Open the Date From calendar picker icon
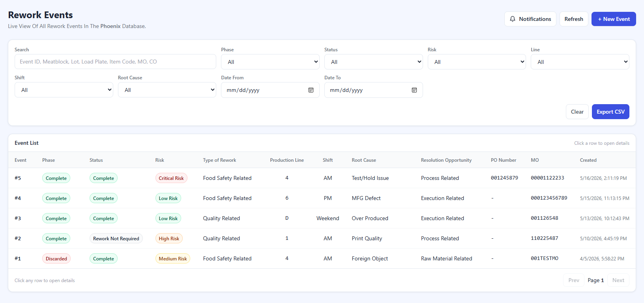Image resolution: width=644 pixels, height=303 pixels. pos(311,90)
